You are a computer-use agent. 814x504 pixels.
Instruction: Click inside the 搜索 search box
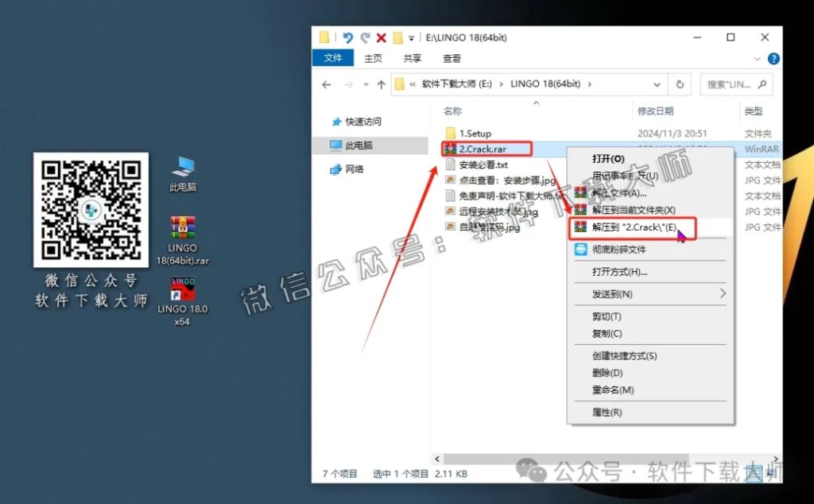tap(731, 84)
